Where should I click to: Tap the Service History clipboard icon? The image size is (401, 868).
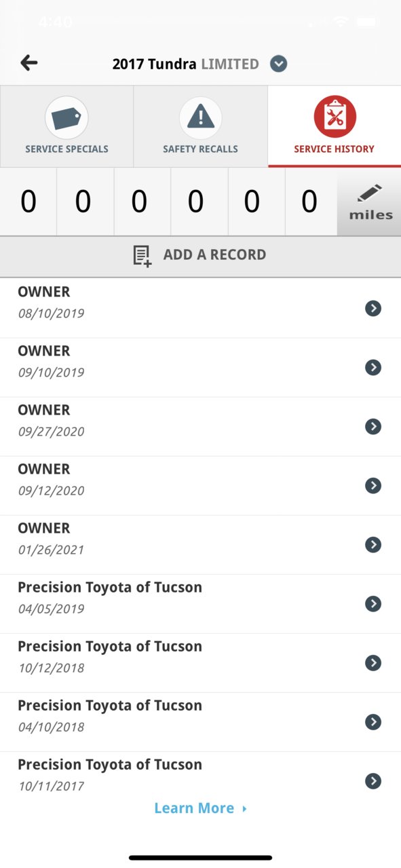click(x=335, y=117)
